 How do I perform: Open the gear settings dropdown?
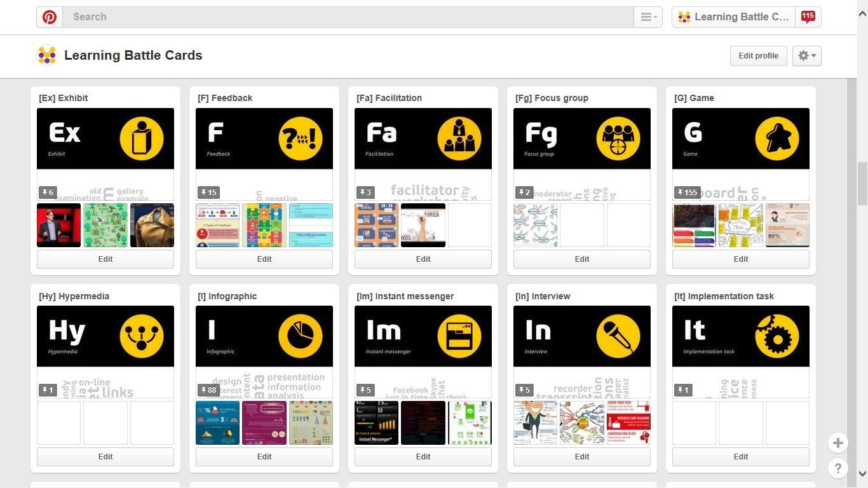(807, 56)
